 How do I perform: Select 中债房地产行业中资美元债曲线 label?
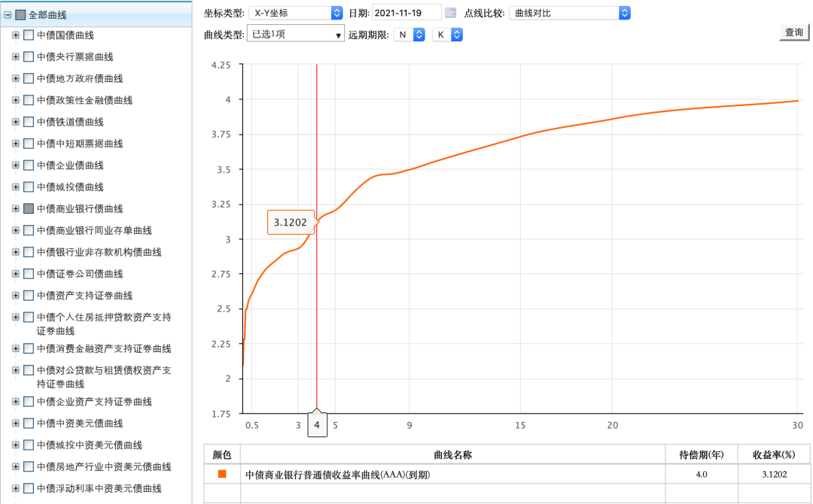tap(104, 466)
